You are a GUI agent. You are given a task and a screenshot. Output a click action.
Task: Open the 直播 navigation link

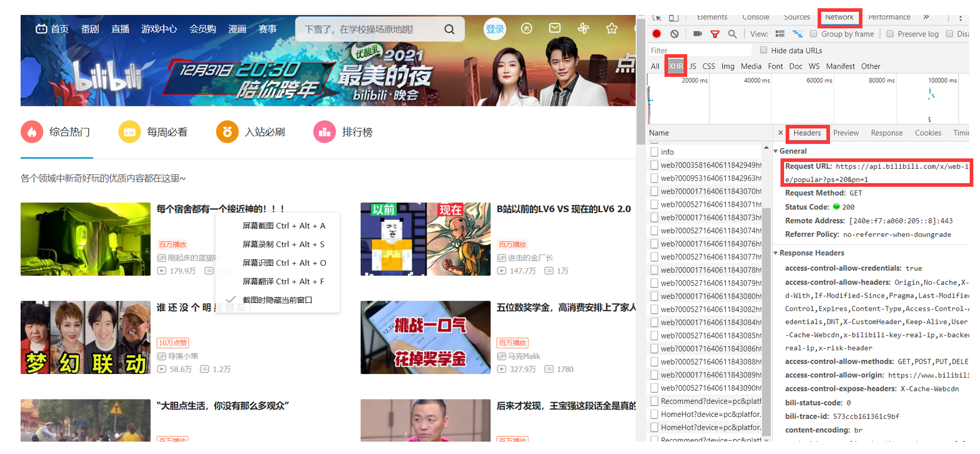tap(121, 29)
